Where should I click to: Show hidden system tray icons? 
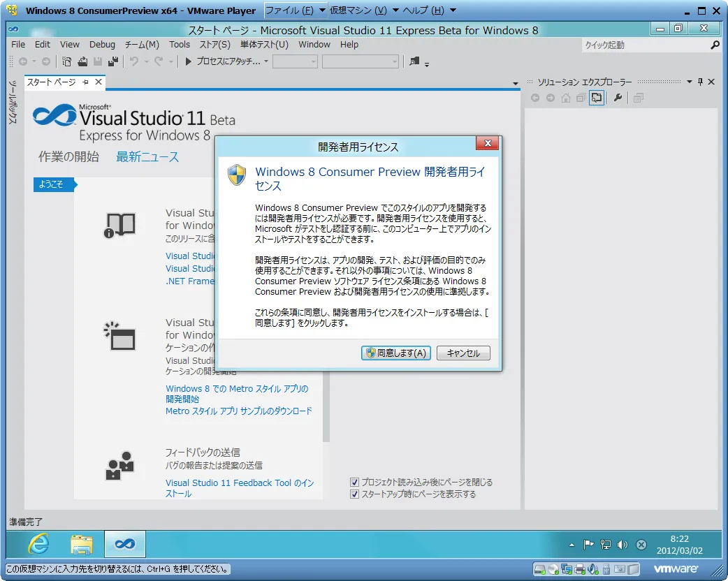(572, 545)
